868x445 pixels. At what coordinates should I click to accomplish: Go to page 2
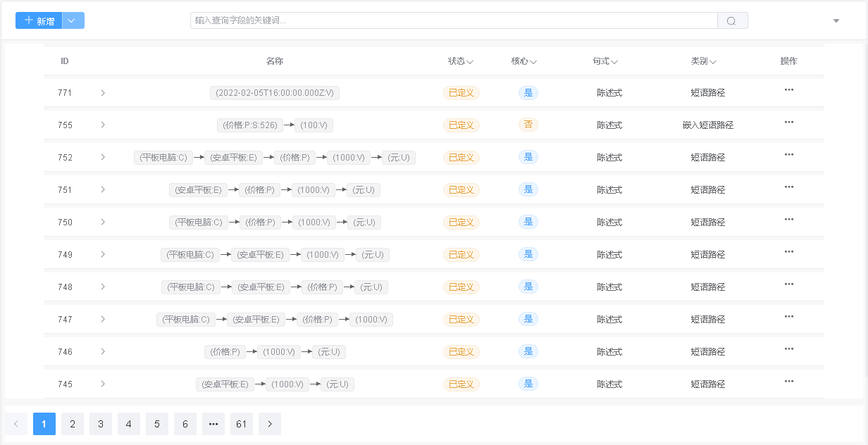point(73,424)
